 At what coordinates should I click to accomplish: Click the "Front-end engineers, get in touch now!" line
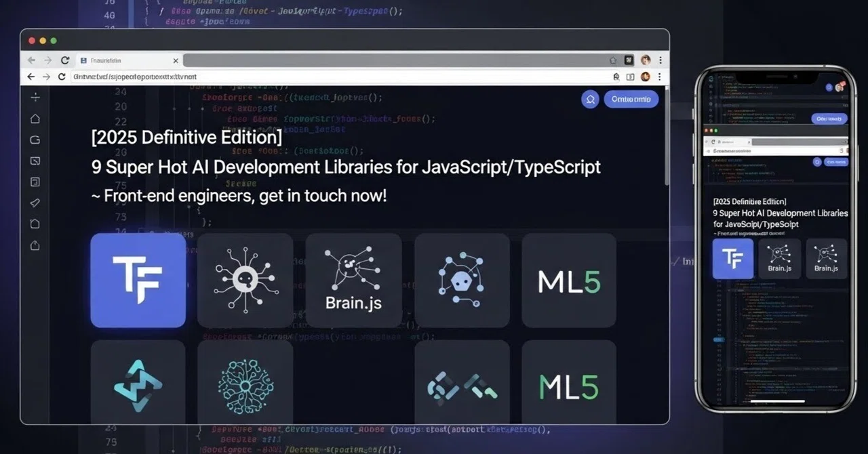pyautogui.click(x=245, y=197)
